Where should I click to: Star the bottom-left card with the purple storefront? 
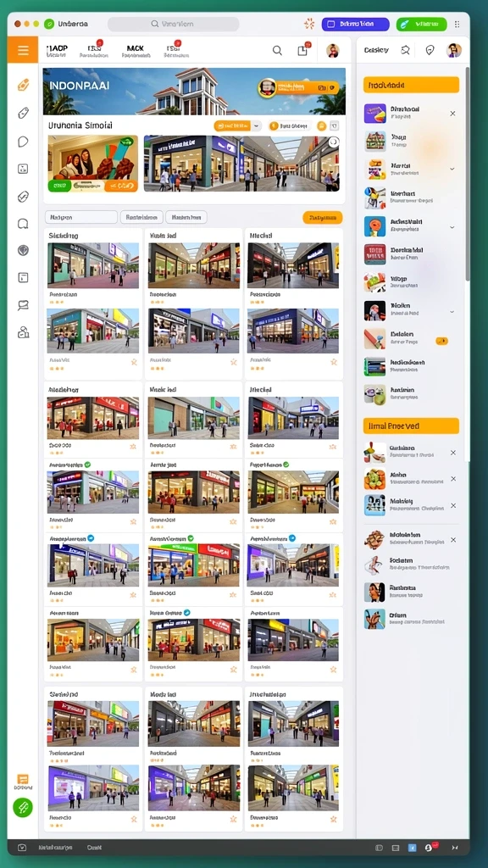(x=133, y=819)
